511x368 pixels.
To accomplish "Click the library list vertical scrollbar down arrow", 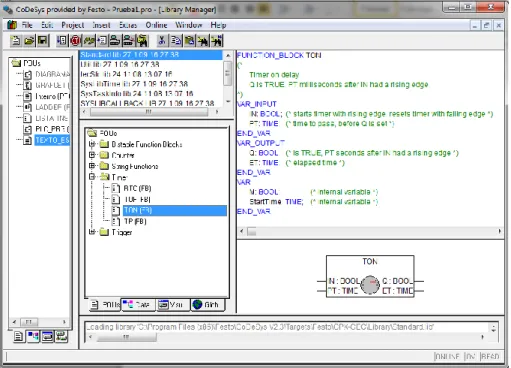I will (228, 101).
